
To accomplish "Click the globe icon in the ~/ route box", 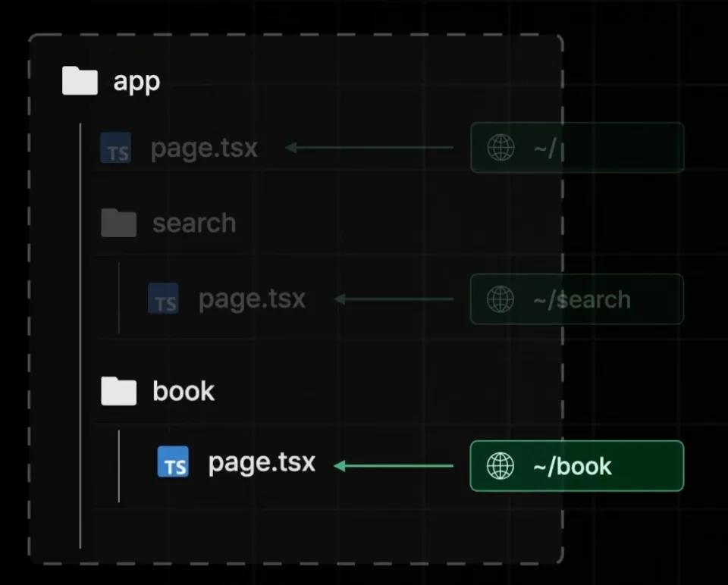I will (x=500, y=148).
